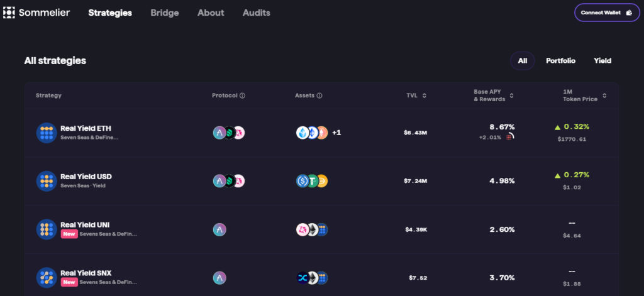Click the Real Yield UNI strategy icon
This screenshot has height=296, width=644.
tap(47, 229)
